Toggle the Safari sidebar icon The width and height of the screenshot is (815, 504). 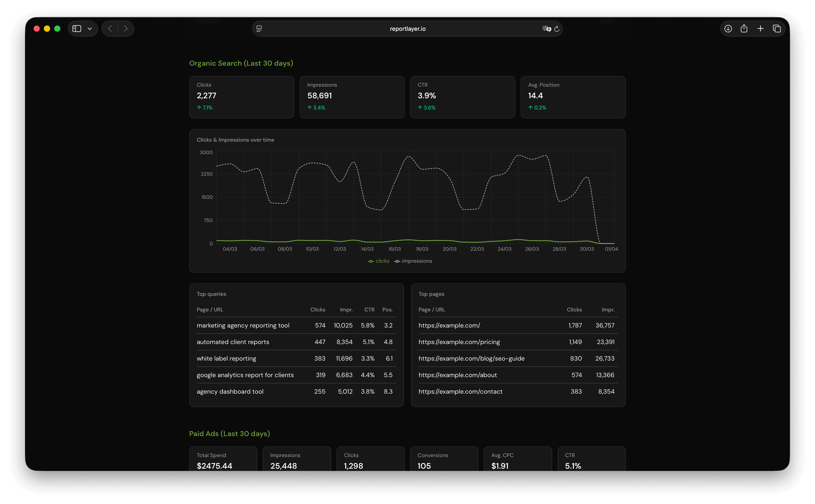pos(77,29)
